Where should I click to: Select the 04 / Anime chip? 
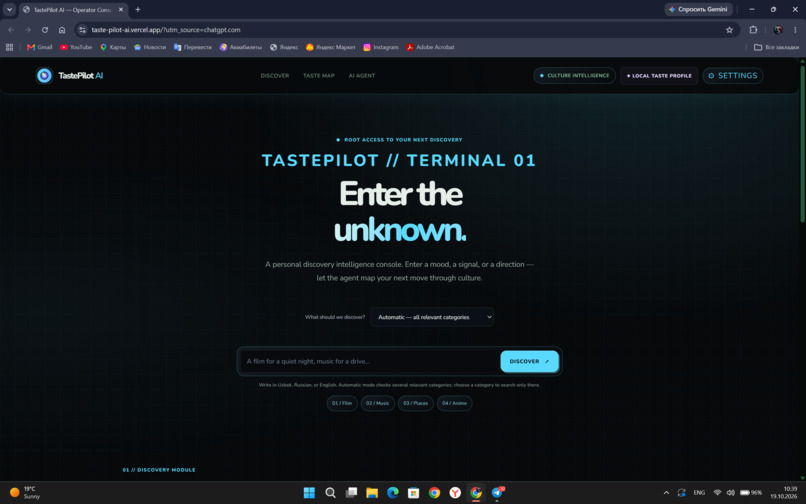pos(454,403)
